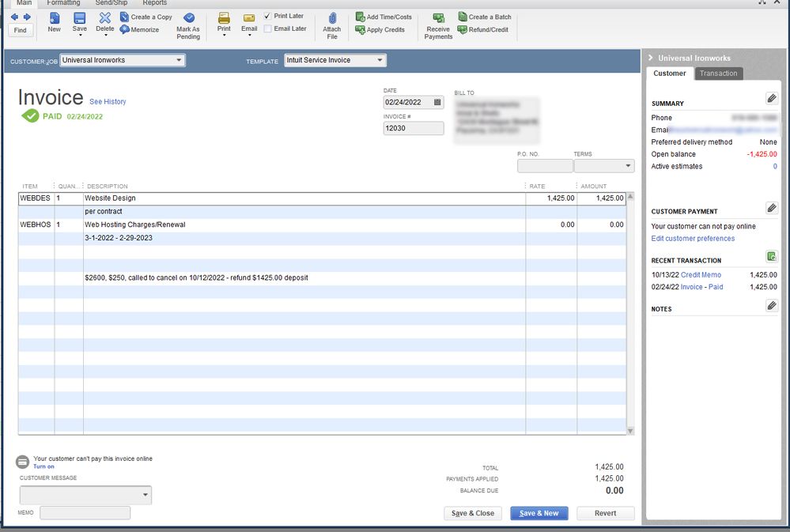790x532 pixels.
Task: Click the Memorize icon in toolbar
Action: 125,29
